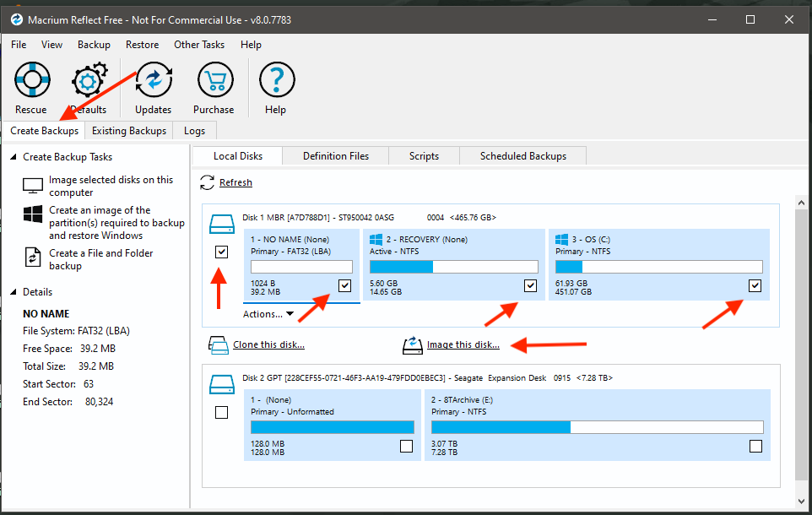Click the Help question mark icon
This screenshot has height=515, width=812.
[x=275, y=82]
